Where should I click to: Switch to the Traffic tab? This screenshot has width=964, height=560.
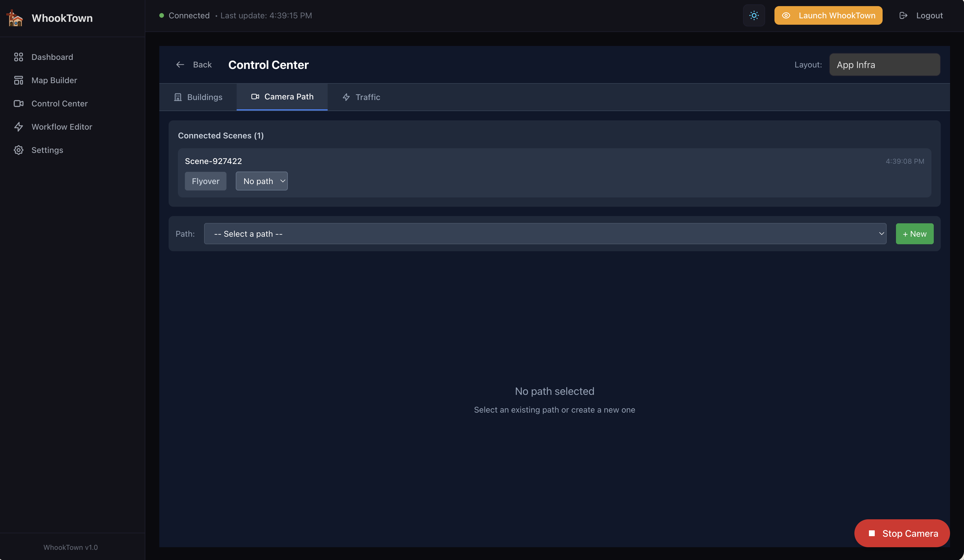point(361,97)
